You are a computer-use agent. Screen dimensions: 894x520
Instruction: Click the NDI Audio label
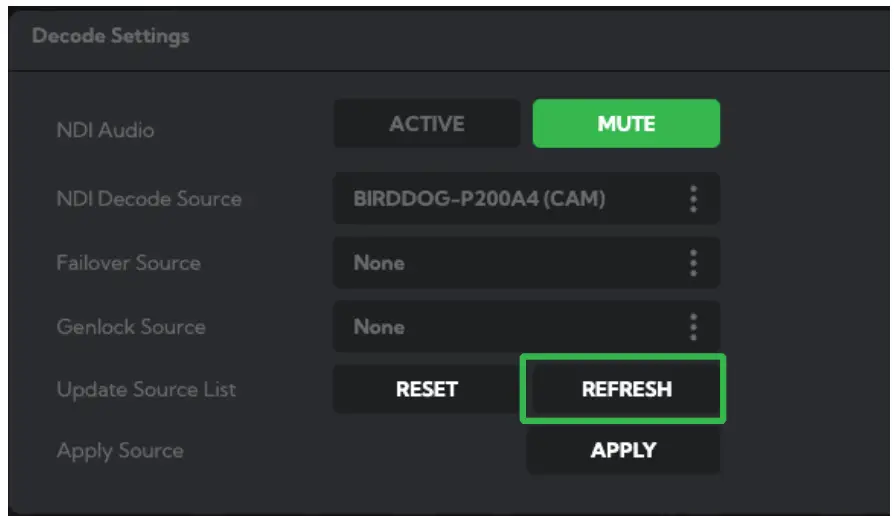coord(106,130)
